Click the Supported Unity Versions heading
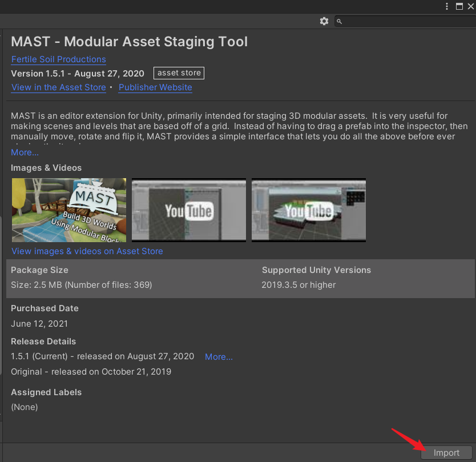Image resolution: width=476 pixels, height=462 pixels. point(316,270)
